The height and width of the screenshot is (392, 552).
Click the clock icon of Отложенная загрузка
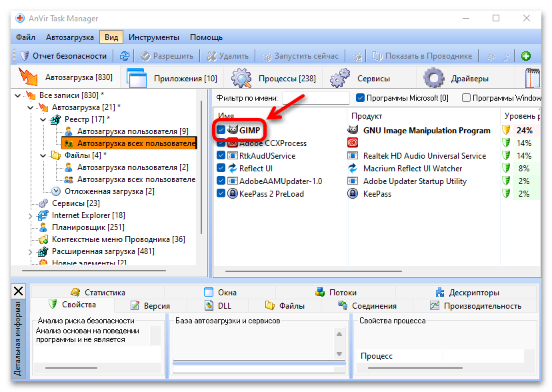click(56, 191)
